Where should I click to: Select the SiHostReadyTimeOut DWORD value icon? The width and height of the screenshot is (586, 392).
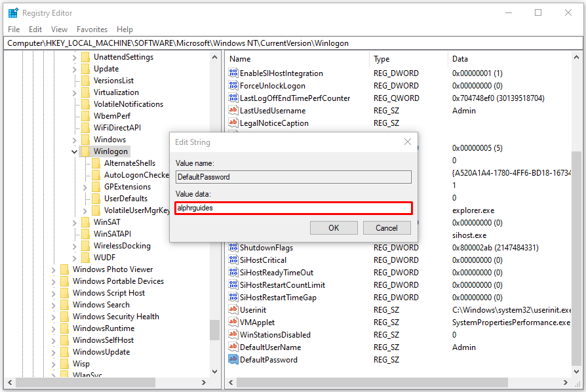[233, 273]
